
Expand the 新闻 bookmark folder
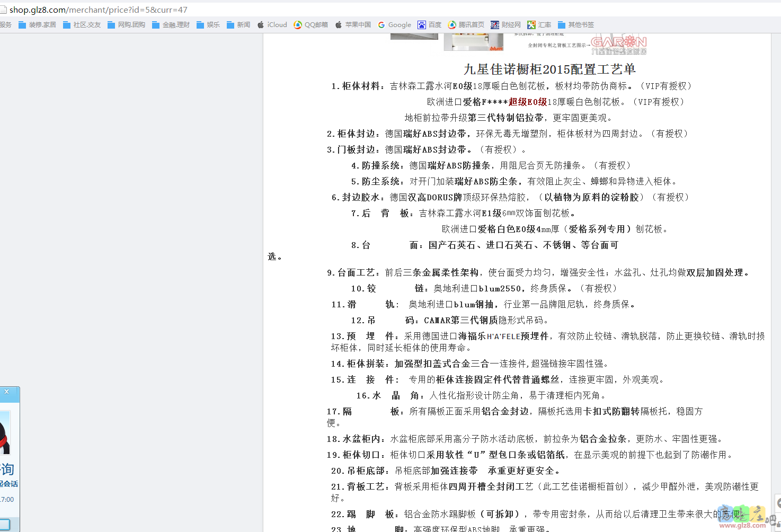tap(238, 25)
